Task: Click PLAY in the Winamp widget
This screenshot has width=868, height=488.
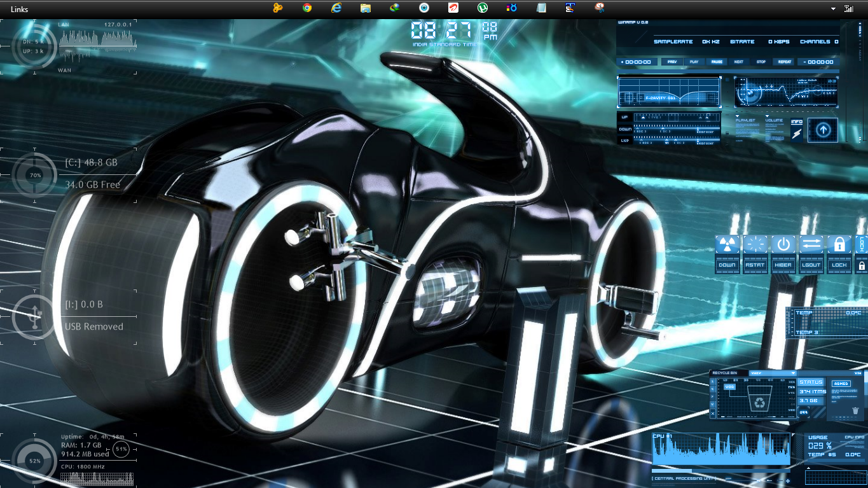Action: 694,62
